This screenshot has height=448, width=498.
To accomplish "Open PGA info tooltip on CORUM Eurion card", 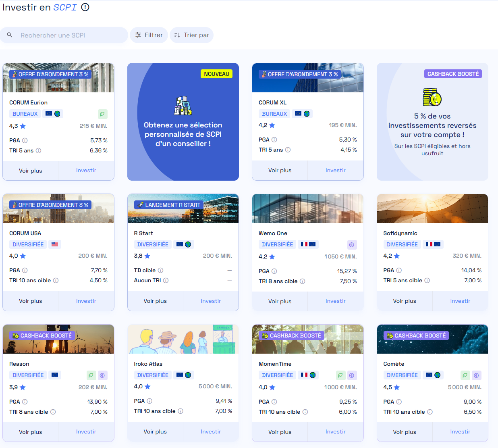I will (25, 140).
